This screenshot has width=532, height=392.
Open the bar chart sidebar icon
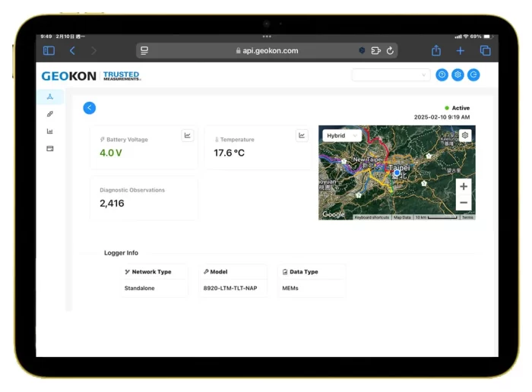pos(50,131)
